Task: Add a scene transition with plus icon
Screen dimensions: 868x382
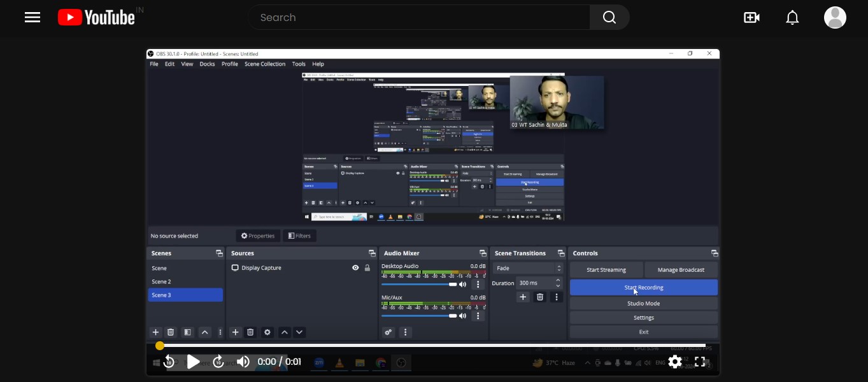Action: pos(523,297)
